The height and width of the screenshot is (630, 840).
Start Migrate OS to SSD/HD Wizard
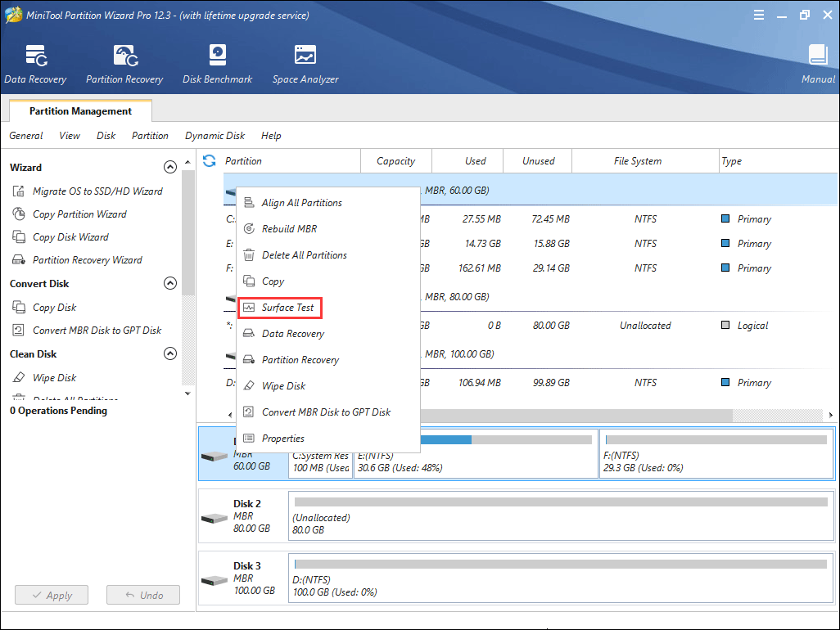pyautogui.click(x=87, y=191)
